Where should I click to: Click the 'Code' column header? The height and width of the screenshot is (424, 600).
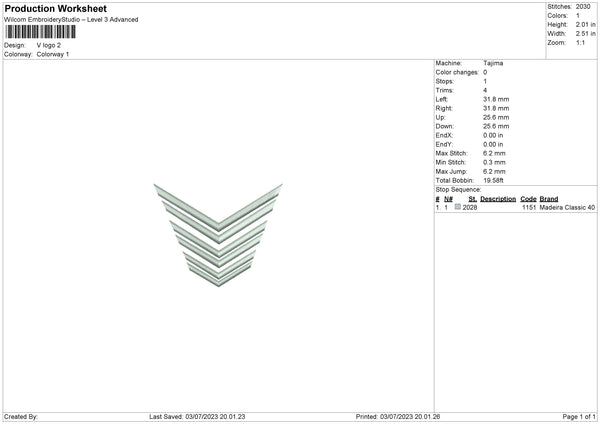528,199
